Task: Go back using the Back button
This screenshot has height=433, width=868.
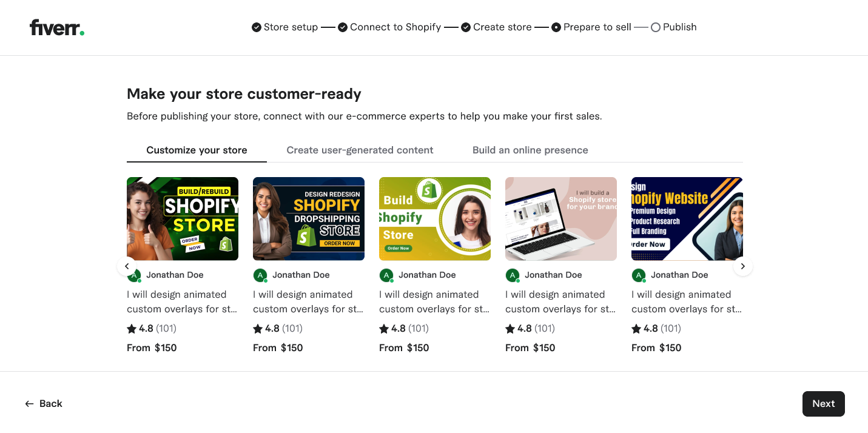Action: point(44,404)
